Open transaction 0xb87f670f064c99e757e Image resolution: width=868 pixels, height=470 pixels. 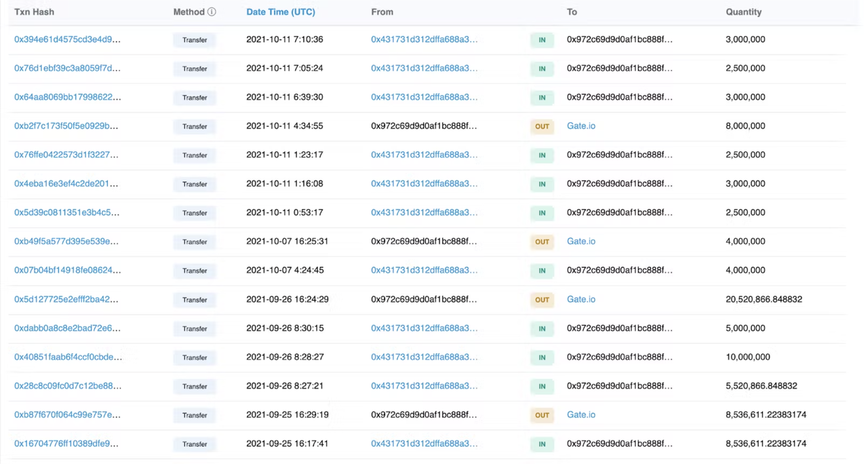click(x=66, y=414)
